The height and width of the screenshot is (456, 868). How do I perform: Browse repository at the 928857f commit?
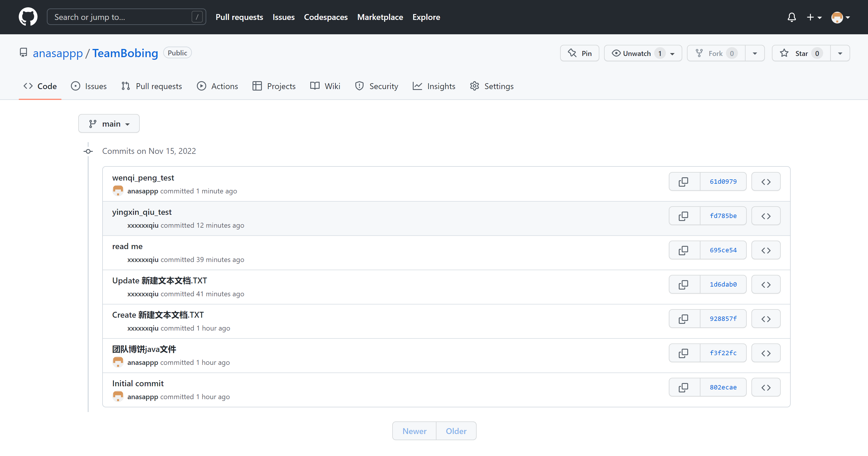765,319
